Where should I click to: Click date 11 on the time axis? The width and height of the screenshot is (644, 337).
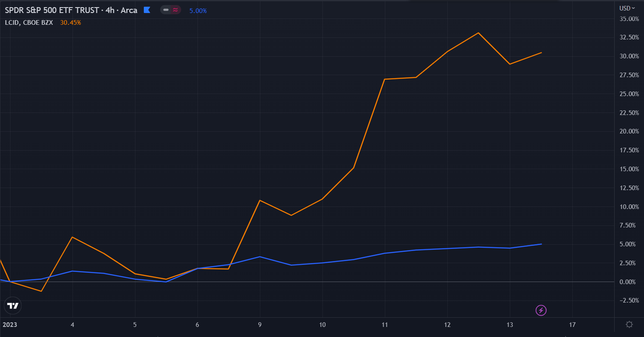[x=384, y=324]
